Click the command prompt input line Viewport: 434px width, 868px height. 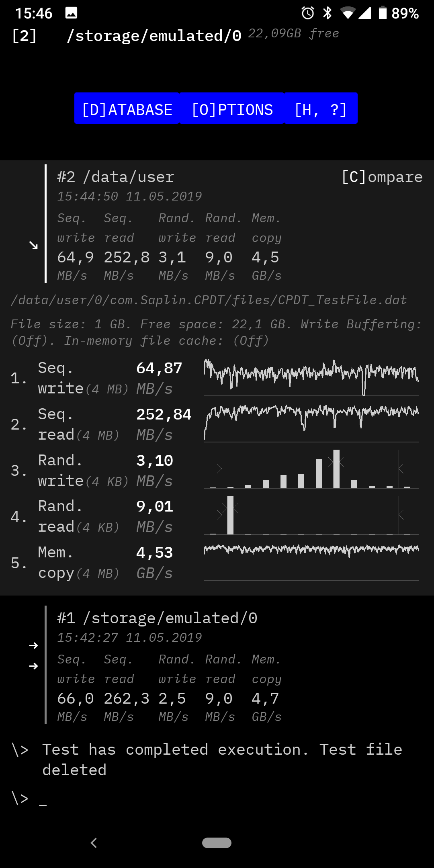tap(217, 798)
